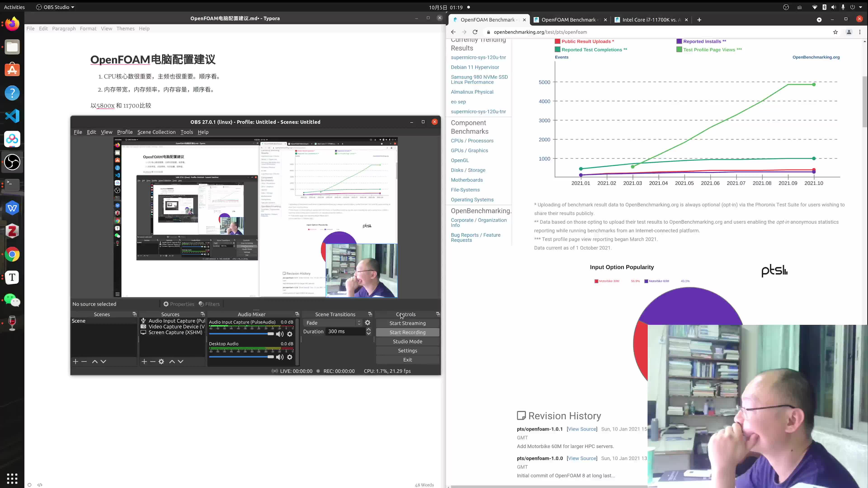Show applications grid in dock
This screenshot has width=868, height=488.
pyautogui.click(x=12, y=478)
